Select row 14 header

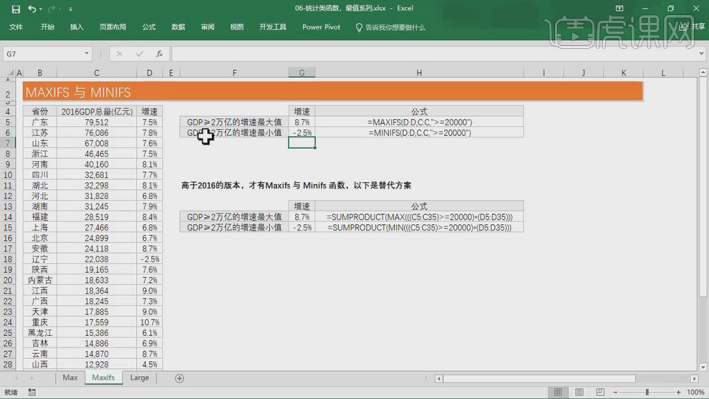tap(8, 217)
